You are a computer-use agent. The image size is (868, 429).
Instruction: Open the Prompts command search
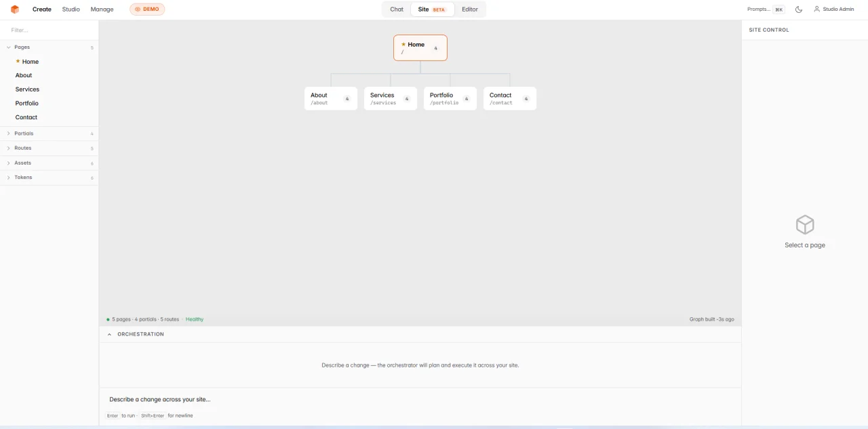[766, 9]
